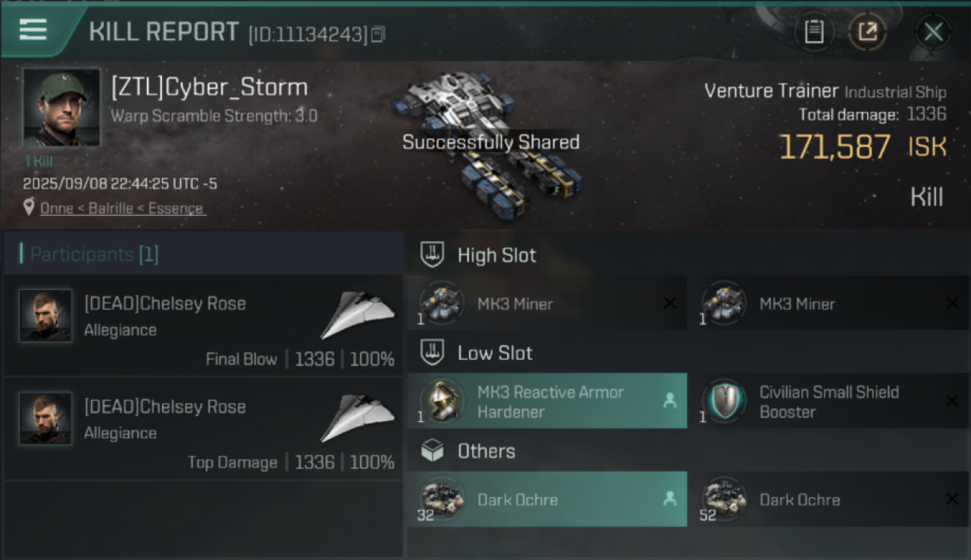Open Onne < Balrille < Essence location link
The height and width of the screenshot is (560, 971).
[122, 208]
